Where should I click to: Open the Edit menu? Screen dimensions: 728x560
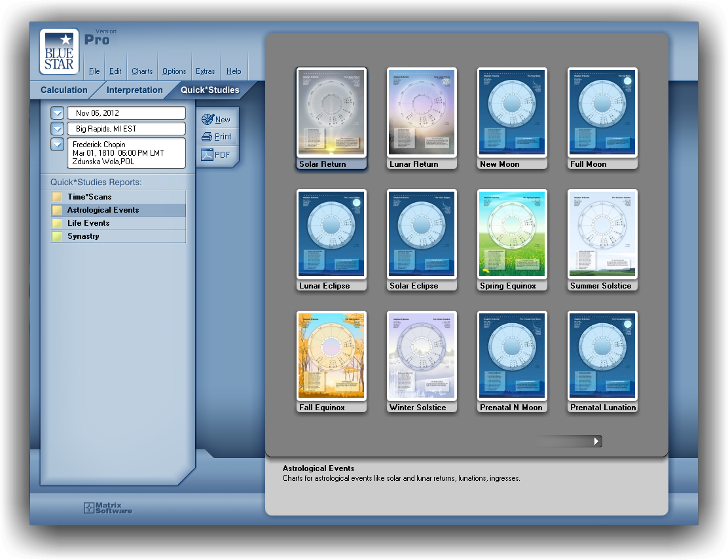[x=115, y=71]
